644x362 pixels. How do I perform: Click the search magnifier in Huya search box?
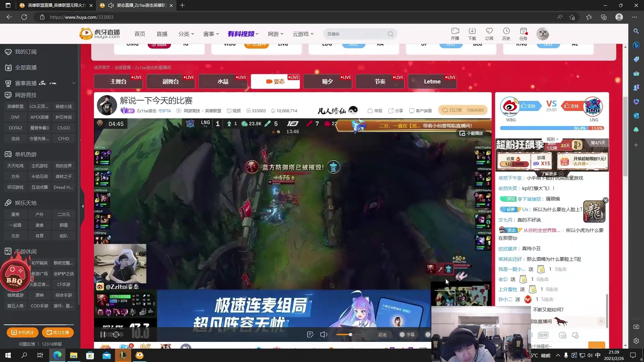(390, 34)
